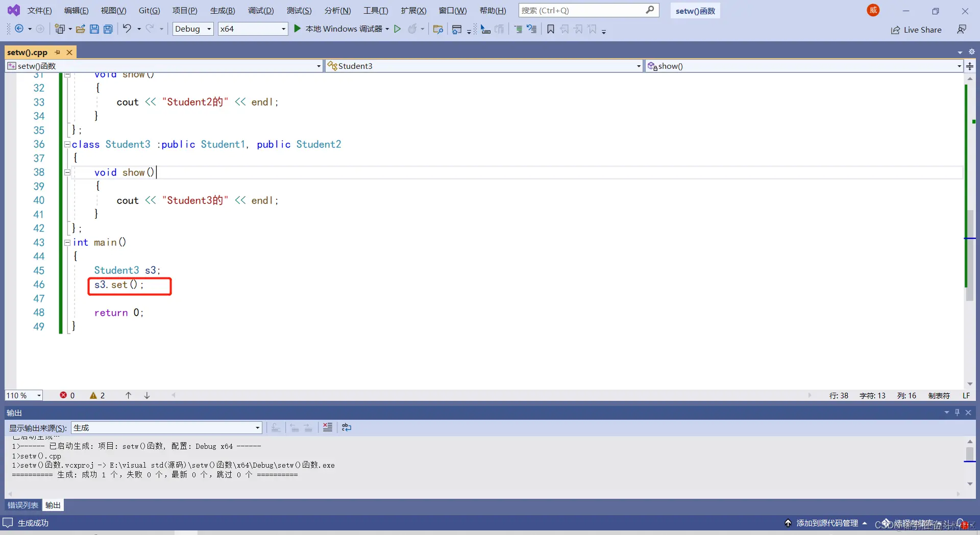Collapse the int main() code block
980x535 pixels.
click(x=67, y=242)
